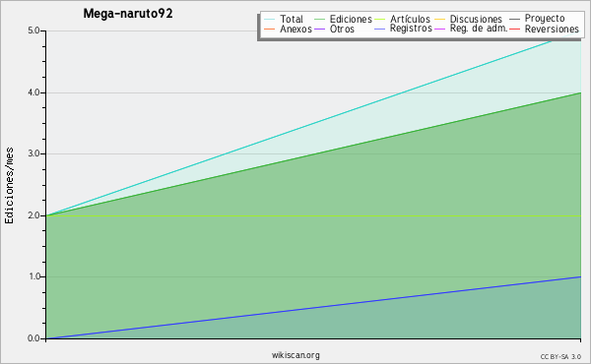Click the 3.0 y-axis tick label
The height and width of the screenshot is (364, 591).
click(33, 153)
